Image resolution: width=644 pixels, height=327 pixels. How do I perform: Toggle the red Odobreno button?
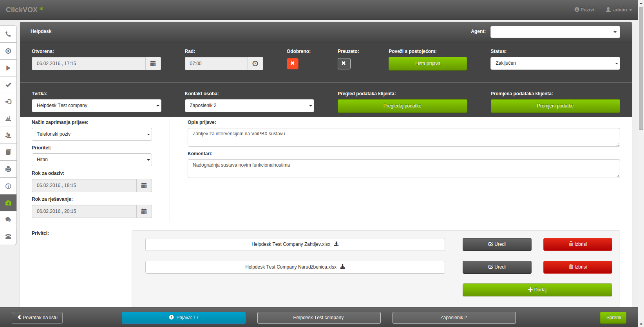pyautogui.click(x=292, y=64)
